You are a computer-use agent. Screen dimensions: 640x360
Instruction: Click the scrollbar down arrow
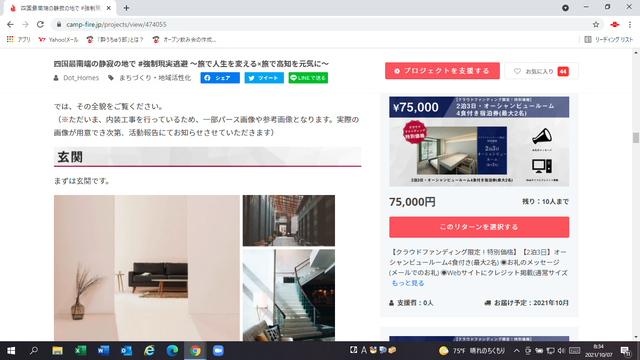coord(636,337)
